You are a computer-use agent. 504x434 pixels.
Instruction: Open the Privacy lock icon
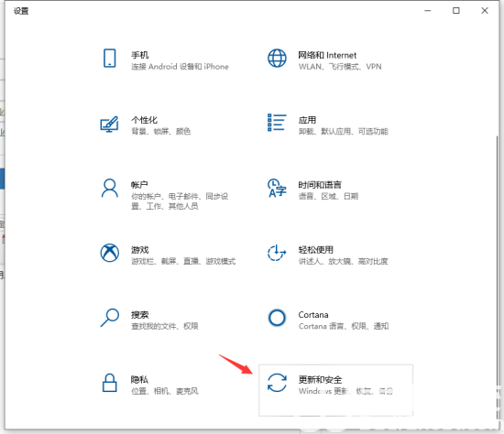pyautogui.click(x=110, y=383)
